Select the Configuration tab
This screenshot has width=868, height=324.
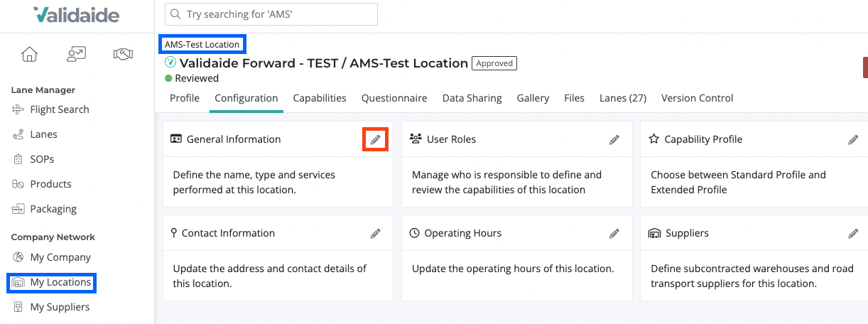[246, 98]
